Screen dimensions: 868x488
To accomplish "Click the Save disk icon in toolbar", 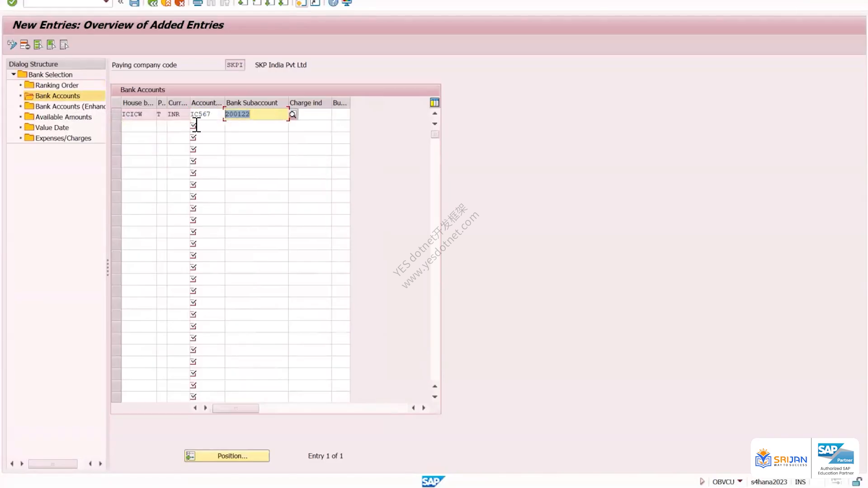I will (x=134, y=3).
